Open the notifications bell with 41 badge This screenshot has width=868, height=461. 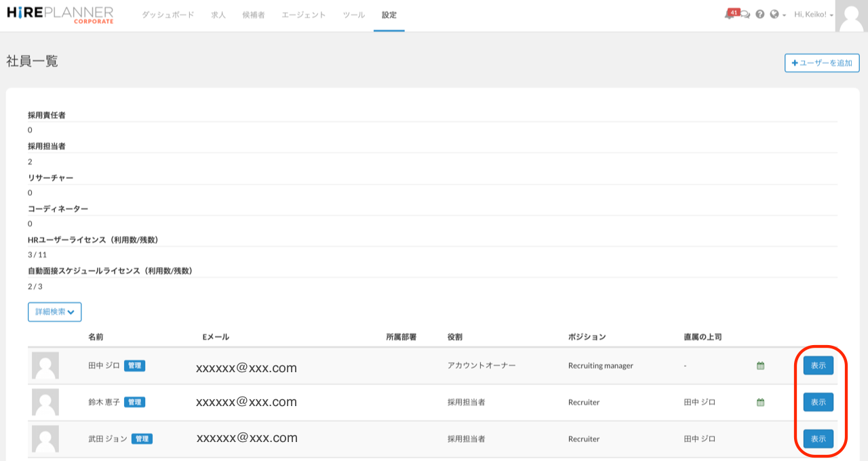[730, 14]
